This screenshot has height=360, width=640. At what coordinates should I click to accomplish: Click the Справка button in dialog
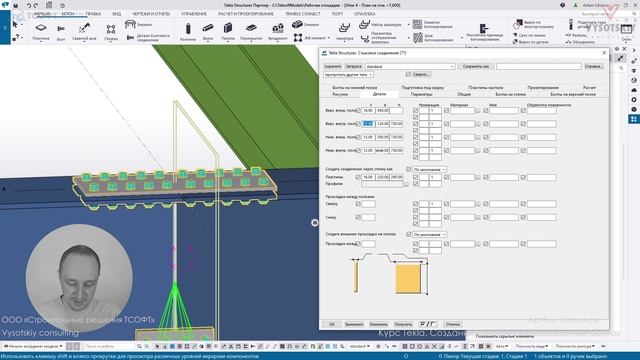593,66
